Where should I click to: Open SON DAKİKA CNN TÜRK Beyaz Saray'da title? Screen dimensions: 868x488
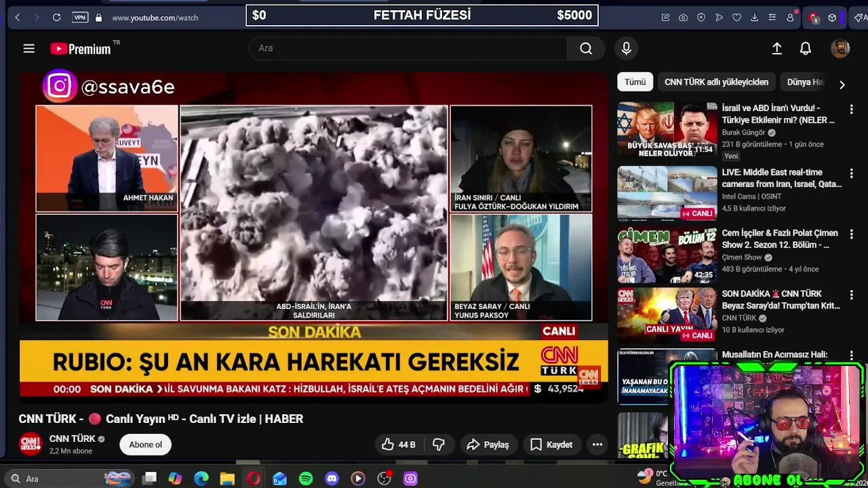(x=780, y=300)
